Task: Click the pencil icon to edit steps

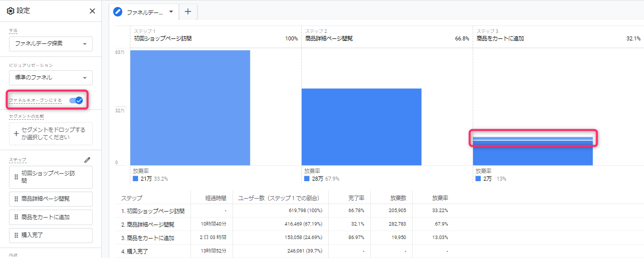Action: [87, 160]
